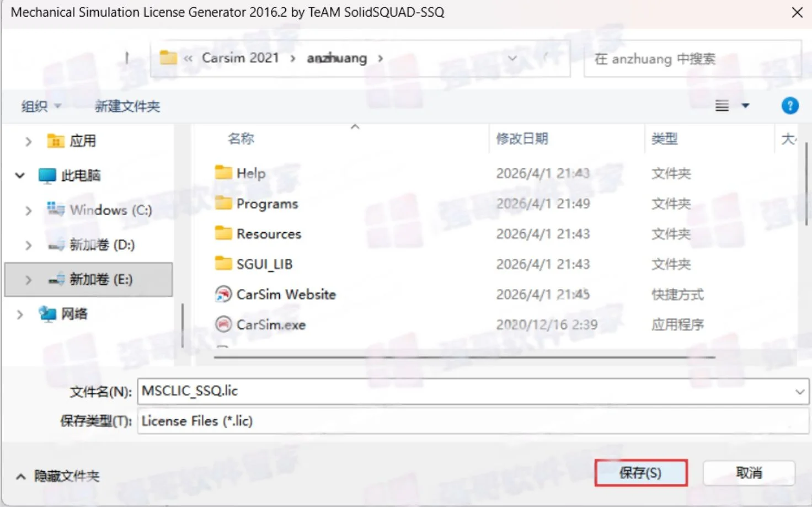Navigate to Carsim 2021 breadcrumb
The width and height of the screenshot is (812, 507).
coord(241,58)
